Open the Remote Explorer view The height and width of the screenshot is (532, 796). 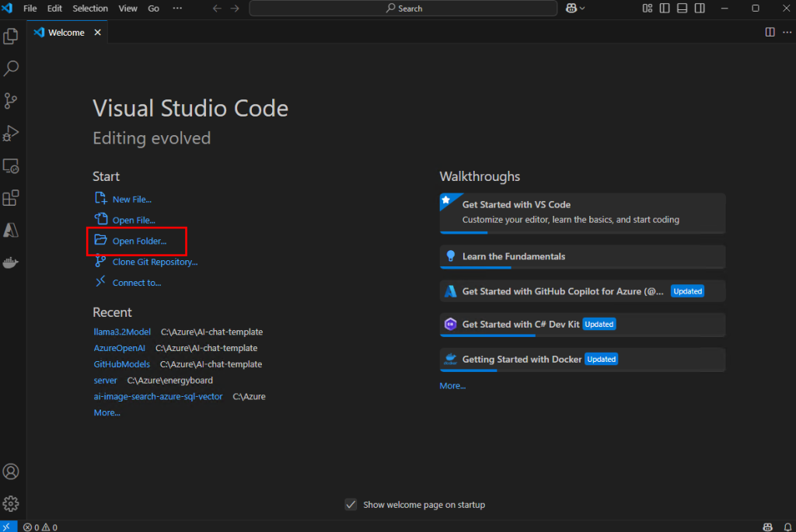pyautogui.click(x=11, y=166)
